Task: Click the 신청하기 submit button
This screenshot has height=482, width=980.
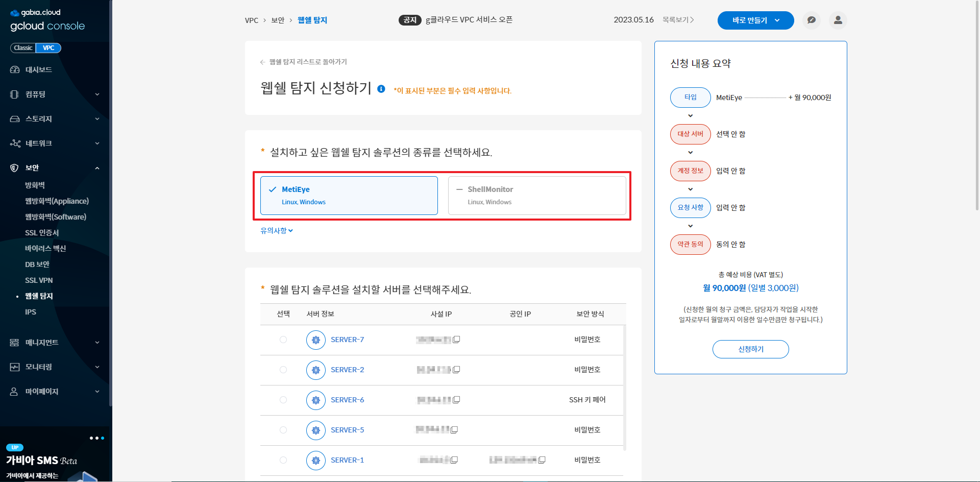Action: tap(751, 349)
